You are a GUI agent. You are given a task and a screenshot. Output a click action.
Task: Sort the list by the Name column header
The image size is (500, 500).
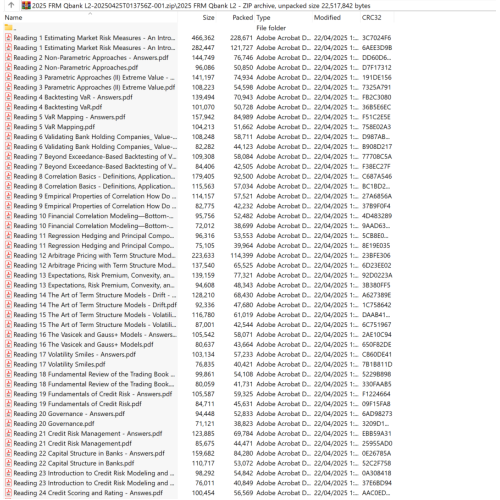click(x=13, y=18)
